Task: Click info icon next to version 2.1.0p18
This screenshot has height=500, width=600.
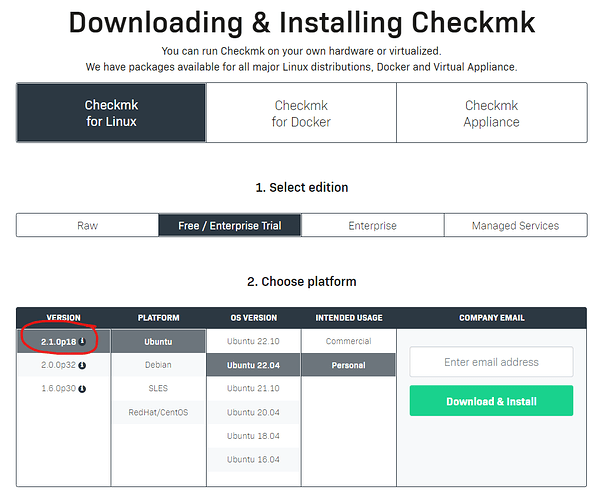Action: tap(82, 342)
